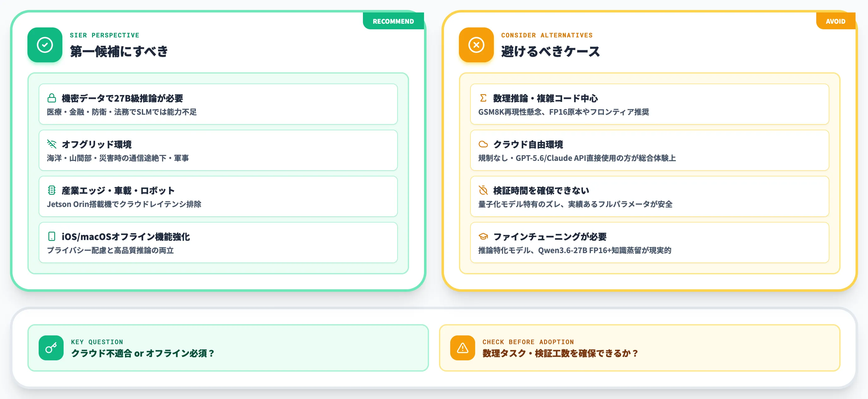Click the graduation cap icon beside ファインチューニング
Viewport: 868px width, 399px height.
coord(483,236)
